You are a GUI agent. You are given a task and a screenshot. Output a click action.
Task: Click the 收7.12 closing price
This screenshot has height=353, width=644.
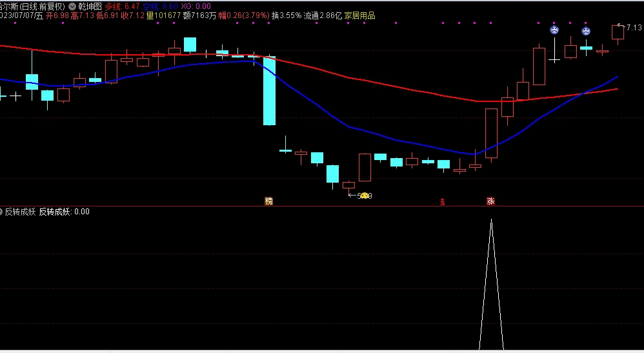pos(133,15)
